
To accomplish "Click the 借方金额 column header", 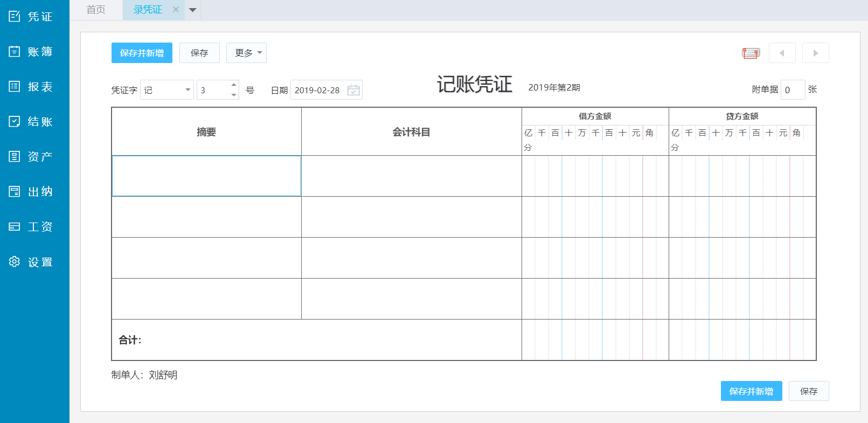I will [595, 116].
